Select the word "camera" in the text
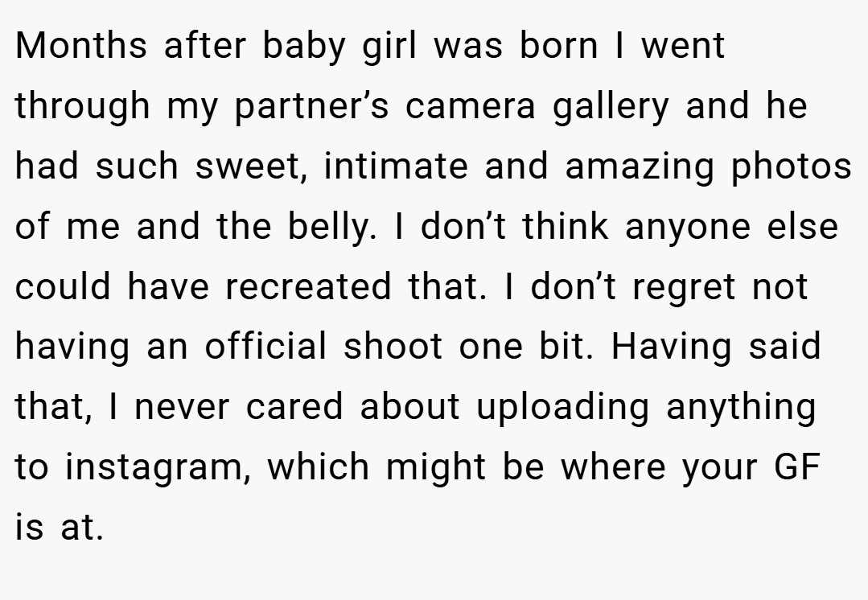Viewport: 868px width, 600px height. point(470,108)
